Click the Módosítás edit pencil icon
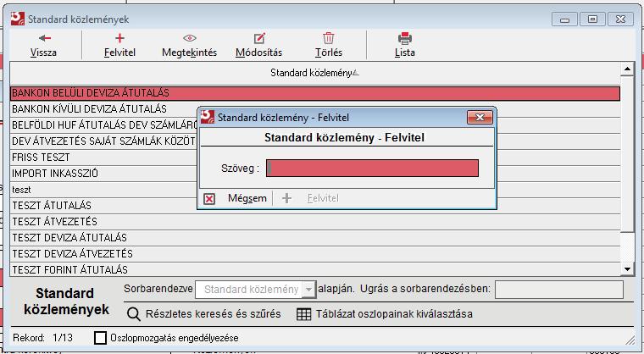Screen dimensions: 644x354 (x=259, y=39)
